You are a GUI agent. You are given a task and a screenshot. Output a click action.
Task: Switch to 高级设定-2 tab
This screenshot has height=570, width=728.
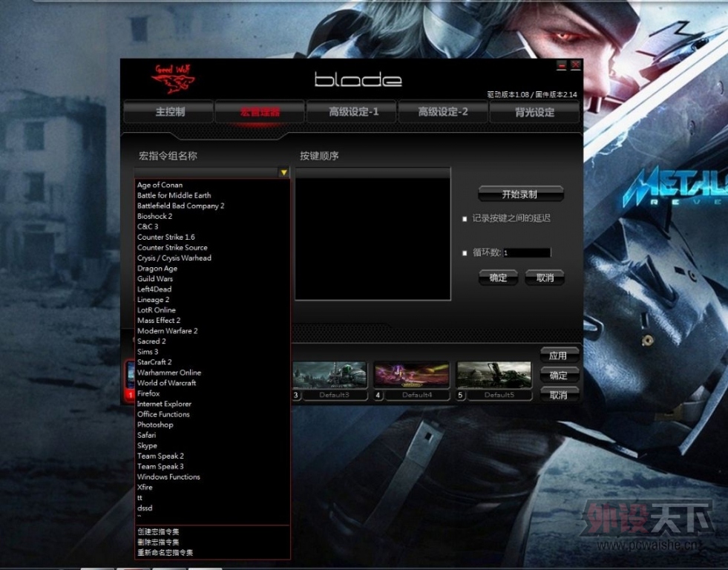tap(443, 112)
